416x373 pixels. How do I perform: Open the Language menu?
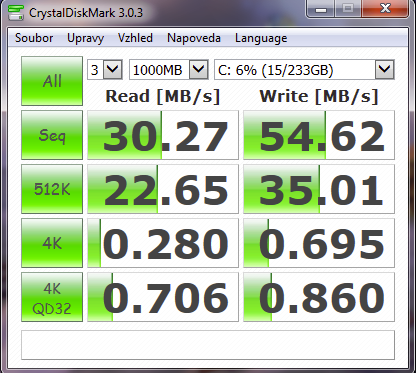pos(261,38)
